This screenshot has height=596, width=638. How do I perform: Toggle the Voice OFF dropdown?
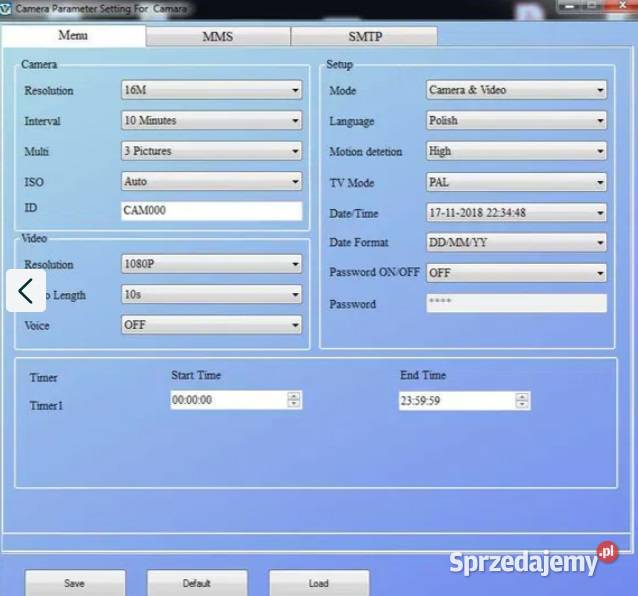tap(211, 325)
